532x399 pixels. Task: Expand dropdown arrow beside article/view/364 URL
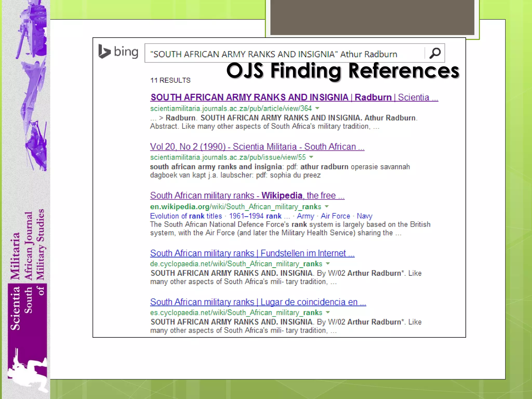[317, 108]
